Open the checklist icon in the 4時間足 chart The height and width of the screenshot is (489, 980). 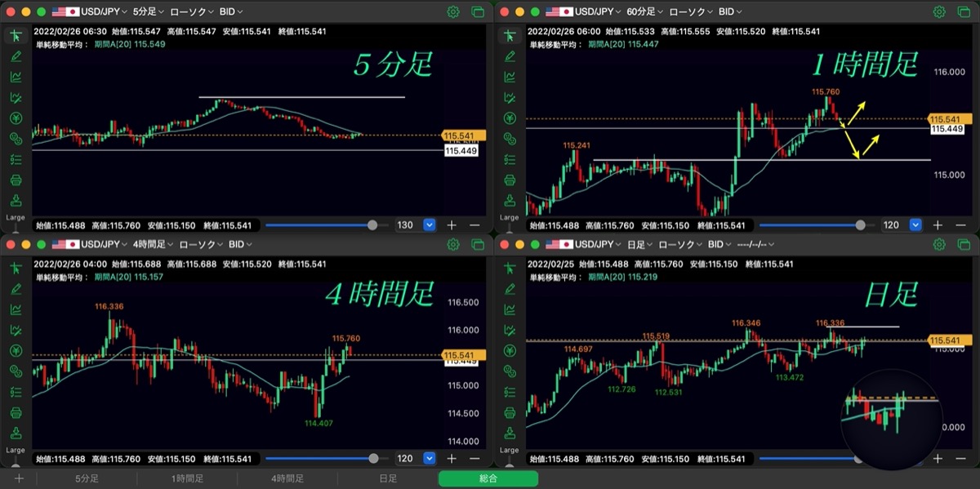(x=16, y=392)
